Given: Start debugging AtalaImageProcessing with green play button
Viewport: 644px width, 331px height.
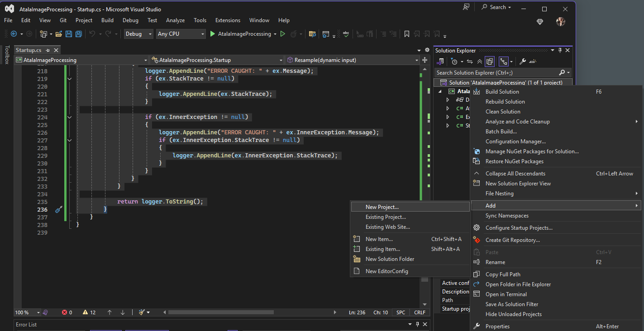Looking at the screenshot, I should (213, 34).
